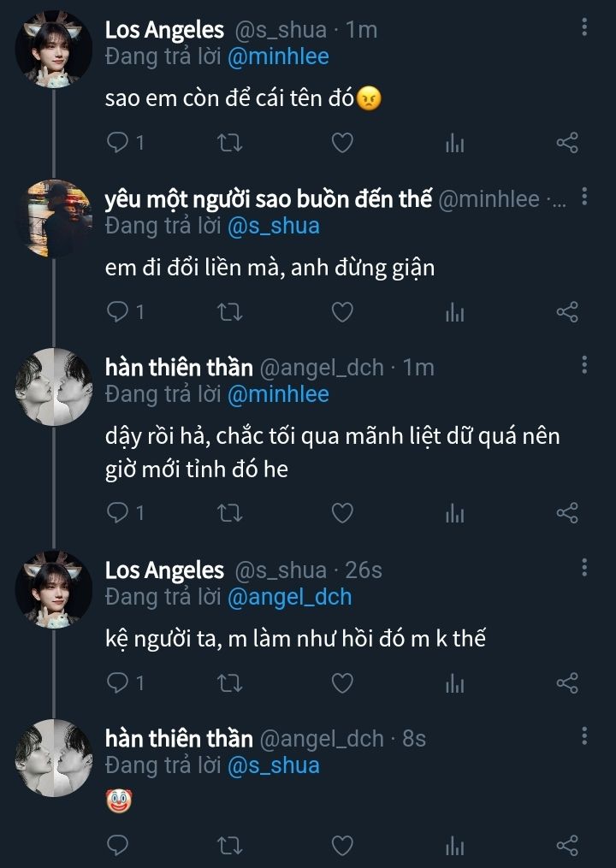
Task: Open more options on first Los Angeles tweet
Action: [x=584, y=28]
